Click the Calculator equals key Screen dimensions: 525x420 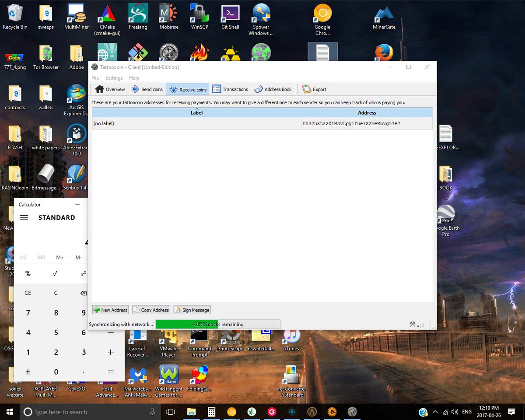(x=111, y=372)
